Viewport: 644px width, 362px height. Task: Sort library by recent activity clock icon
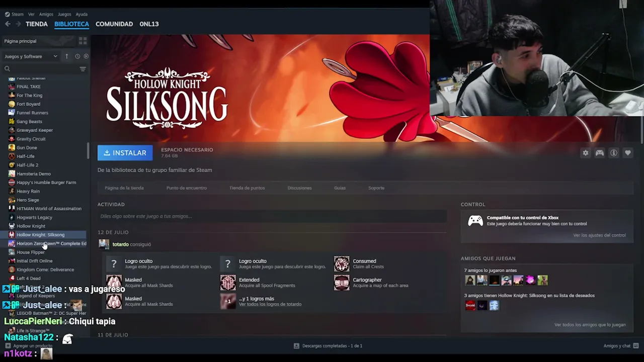pos(77,56)
